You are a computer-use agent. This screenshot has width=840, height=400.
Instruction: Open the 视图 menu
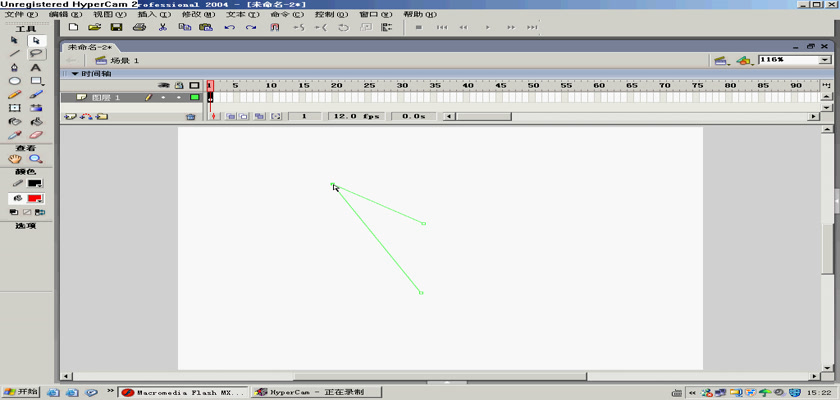(x=110, y=14)
